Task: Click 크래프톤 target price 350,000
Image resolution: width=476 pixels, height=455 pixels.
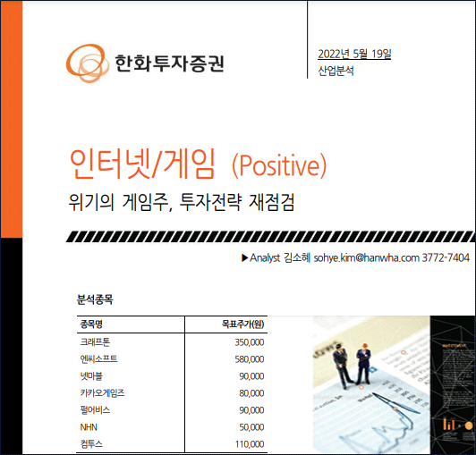Action: pyautogui.click(x=250, y=342)
